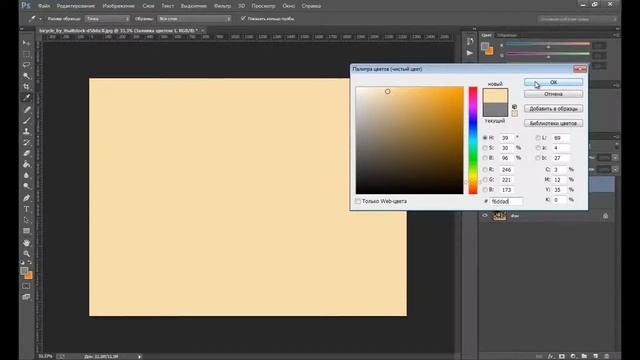Image resolution: width=640 pixels, height=360 pixels.
Task: Open the workspace switcher dropdown at top right
Action: tap(577, 19)
